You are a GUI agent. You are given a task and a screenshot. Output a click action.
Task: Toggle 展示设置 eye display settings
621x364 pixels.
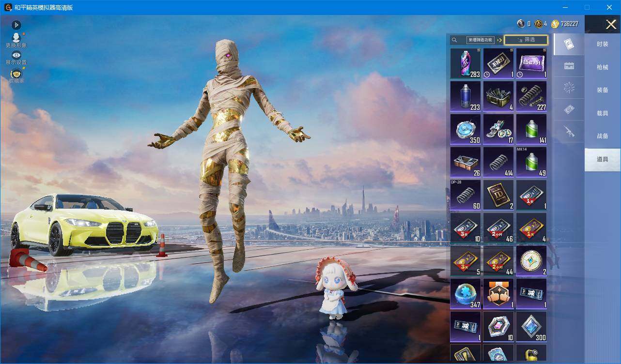pos(16,58)
